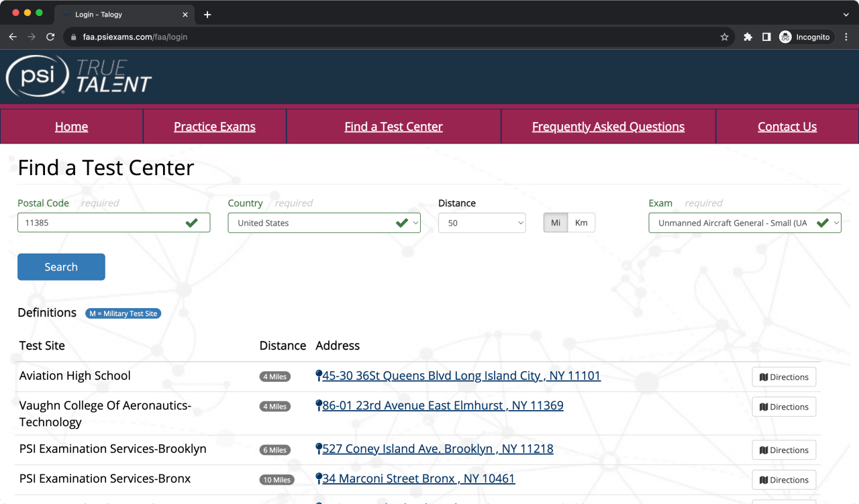Image resolution: width=859 pixels, height=504 pixels.
Task: Switch distance unit to Km
Action: pyautogui.click(x=581, y=223)
